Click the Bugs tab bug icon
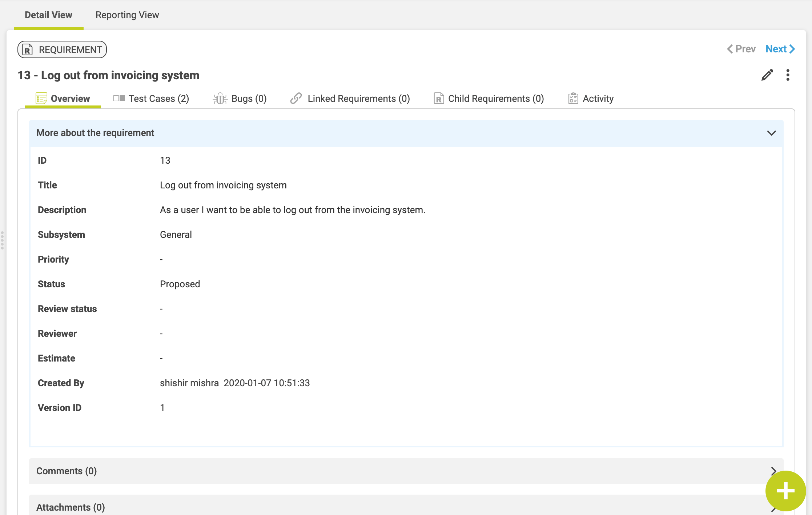The image size is (812, 515). coord(220,99)
